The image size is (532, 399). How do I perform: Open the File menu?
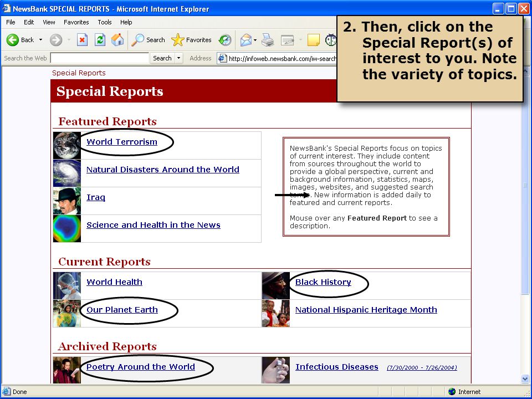[11, 22]
